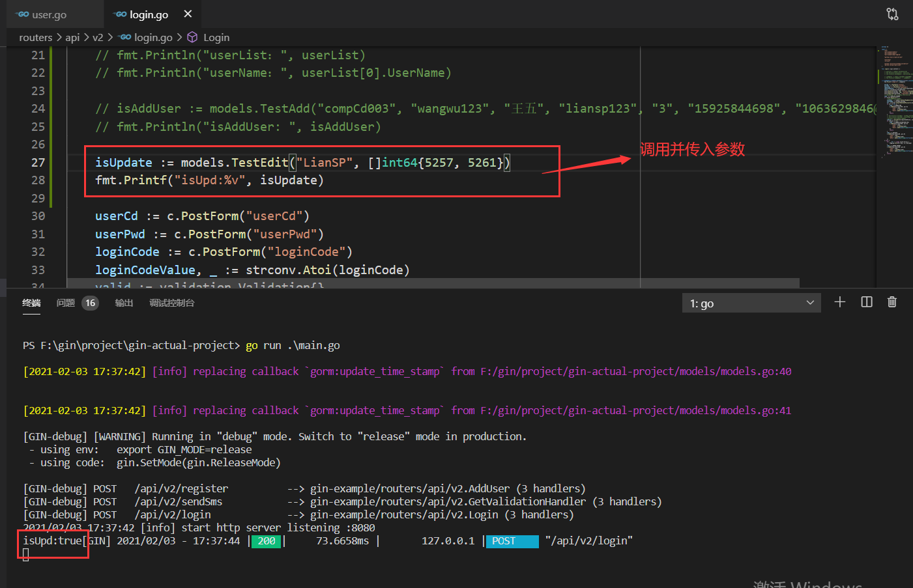Viewport: 913px width, 588px height.
Task: Open a new terminal with the plus icon
Action: pos(839,302)
